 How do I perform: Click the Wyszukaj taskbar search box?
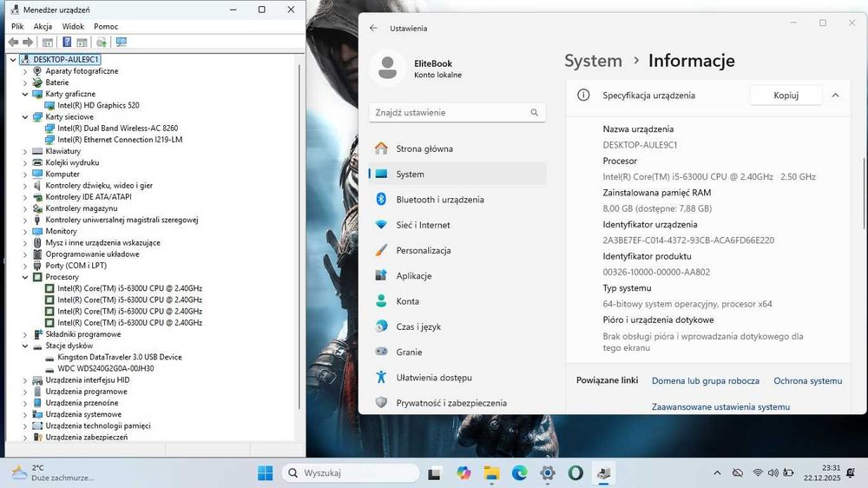click(351, 473)
